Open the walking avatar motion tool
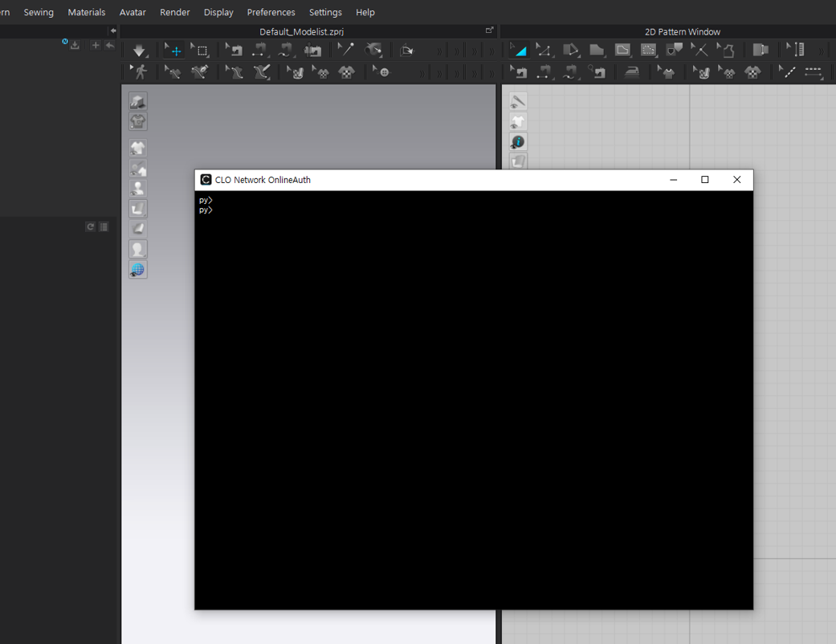 coord(139,71)
